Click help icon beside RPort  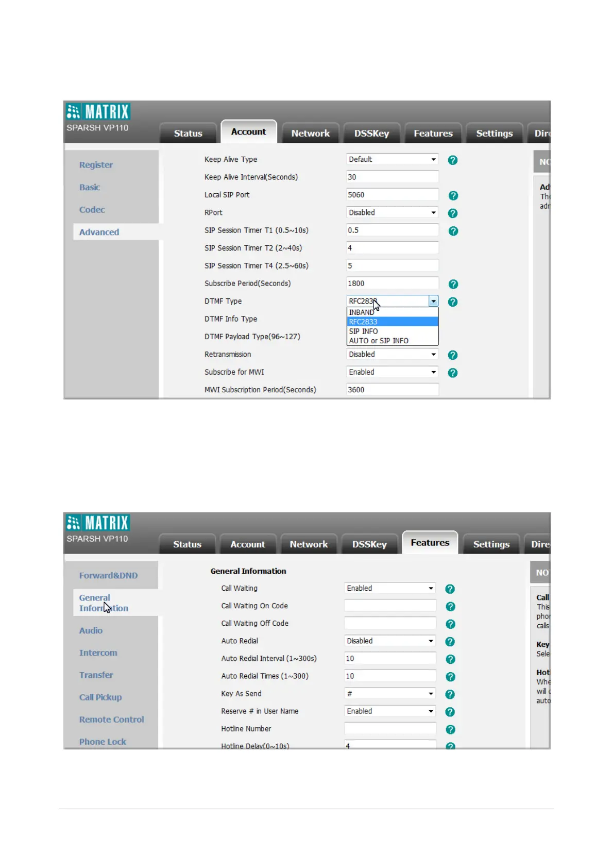(x=452, y=213)
